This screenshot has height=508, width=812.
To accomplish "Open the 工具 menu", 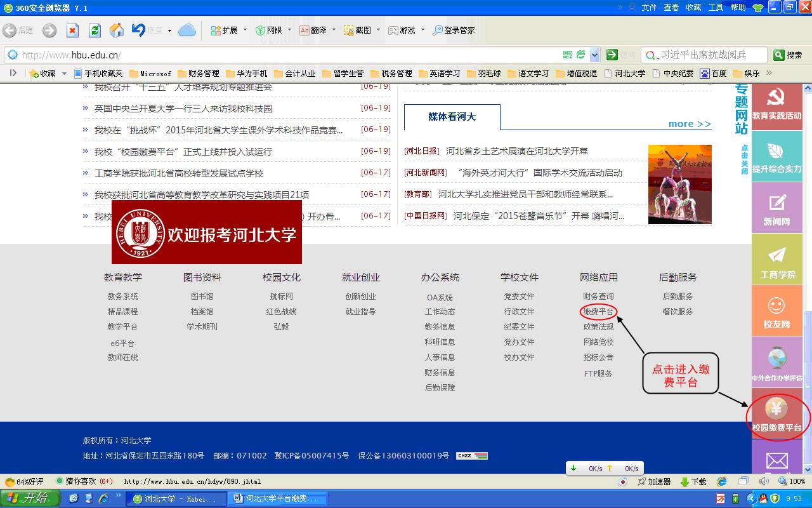I will coord(716,8).
